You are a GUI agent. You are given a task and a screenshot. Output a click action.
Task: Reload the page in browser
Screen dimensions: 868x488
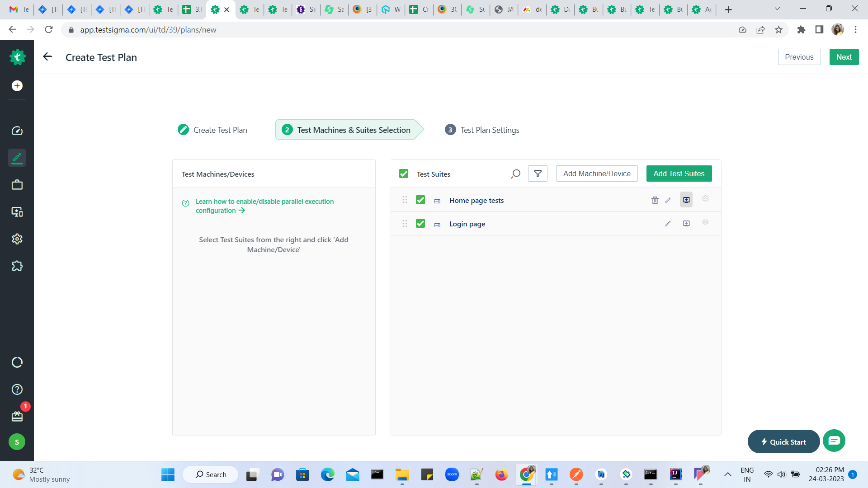tap(49, 30)
